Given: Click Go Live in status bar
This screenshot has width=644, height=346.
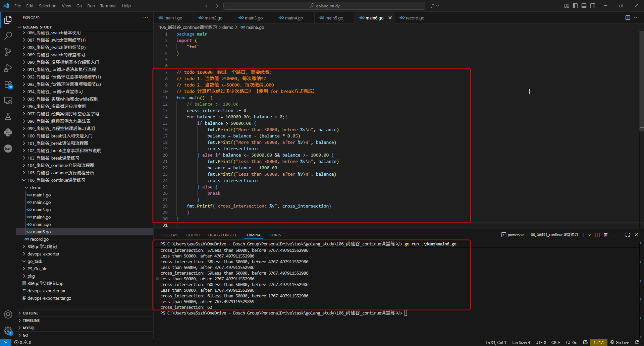Looking at the screenshot, I should [x=620, y=342].
